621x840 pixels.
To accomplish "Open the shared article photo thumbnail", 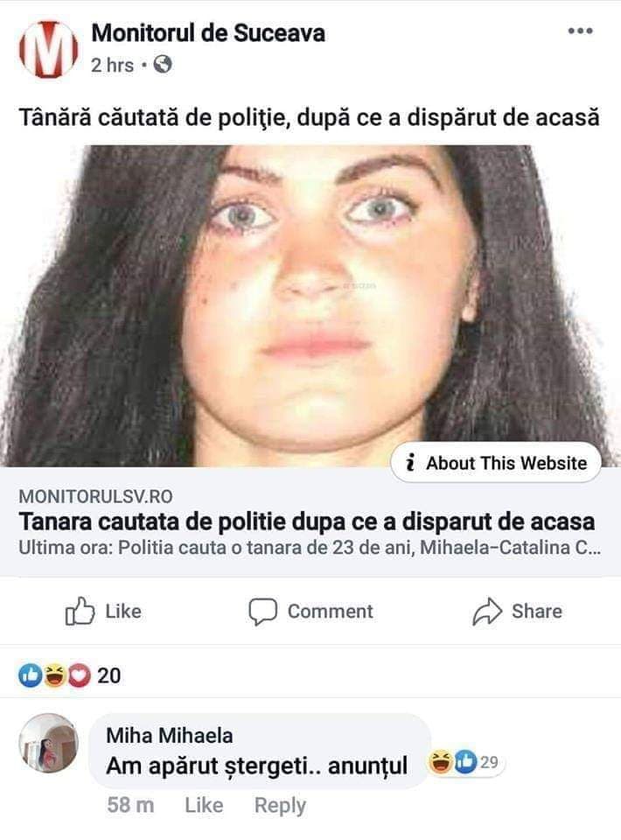I will [x=310, y=305].
